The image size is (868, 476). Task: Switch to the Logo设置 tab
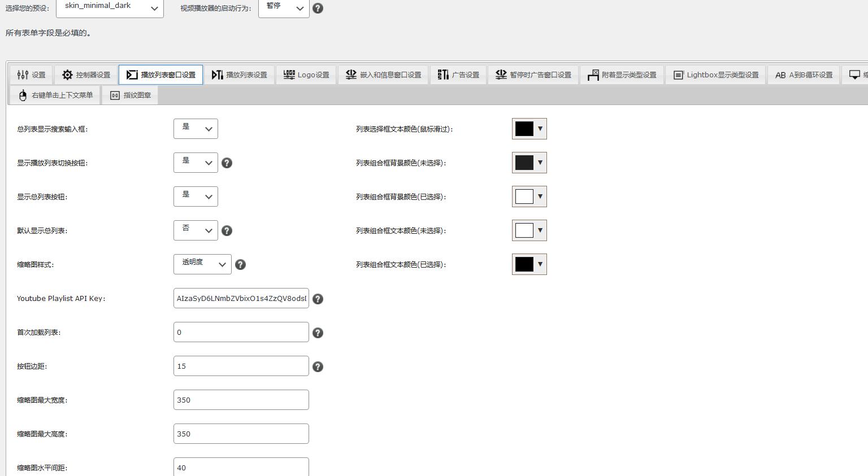tap(306, 75)
